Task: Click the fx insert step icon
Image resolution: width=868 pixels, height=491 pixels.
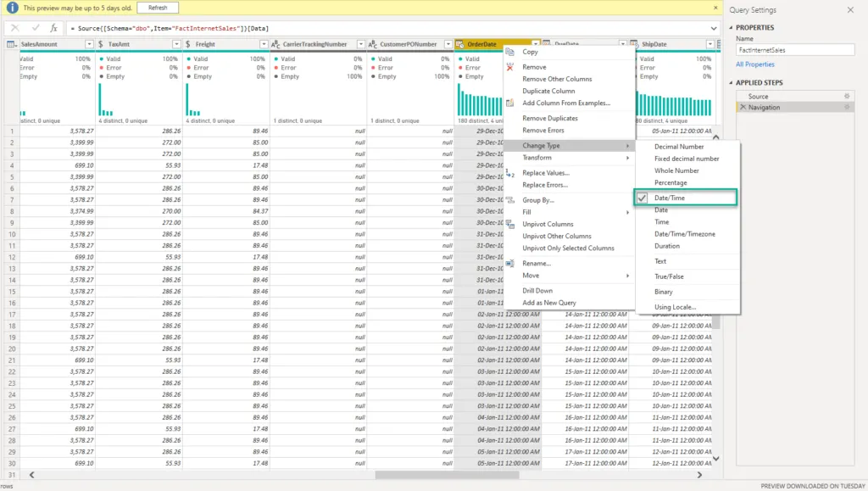Action: coord(54,28)
